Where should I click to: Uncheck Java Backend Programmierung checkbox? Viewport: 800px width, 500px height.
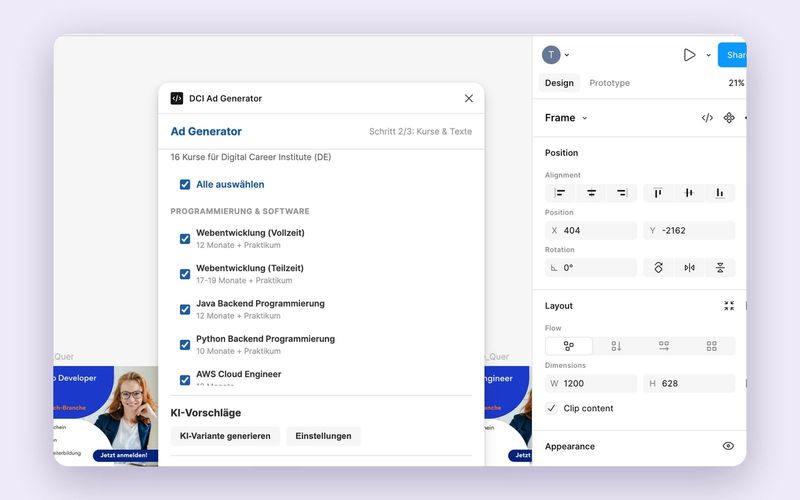click(185, 309)
